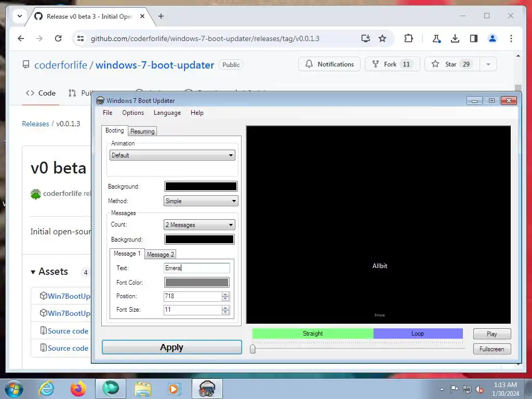Change the gray Font Color swatch
This screenshot has width=532, height=399.
(197, 282)
